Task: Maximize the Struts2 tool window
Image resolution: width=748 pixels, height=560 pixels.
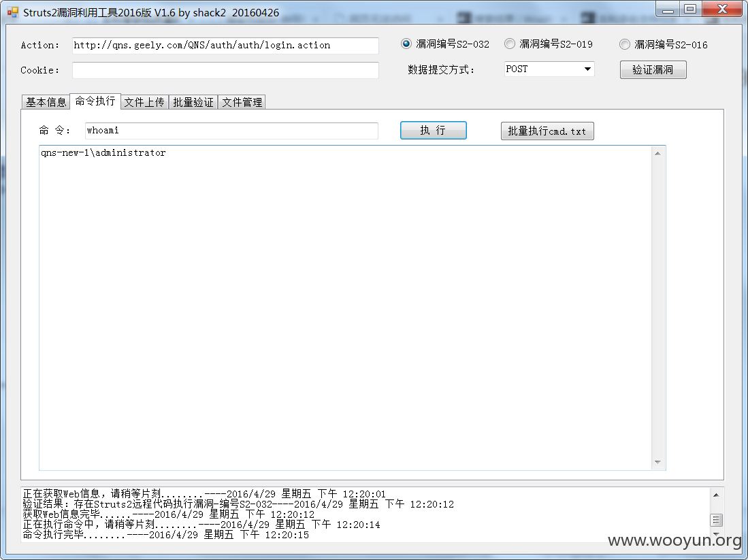Action: pyautogui.click(x=689, y=9)
